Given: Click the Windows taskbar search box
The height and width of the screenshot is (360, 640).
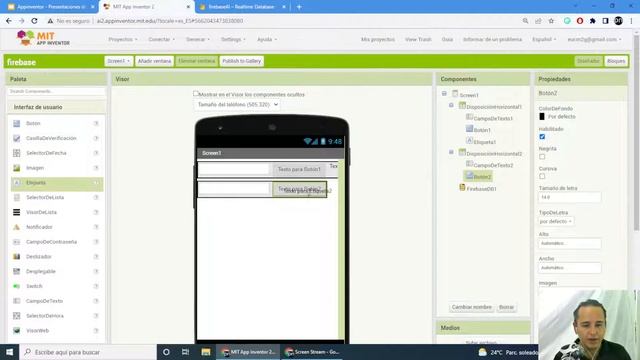Looking at the screenshot, I should click(88, 352).
